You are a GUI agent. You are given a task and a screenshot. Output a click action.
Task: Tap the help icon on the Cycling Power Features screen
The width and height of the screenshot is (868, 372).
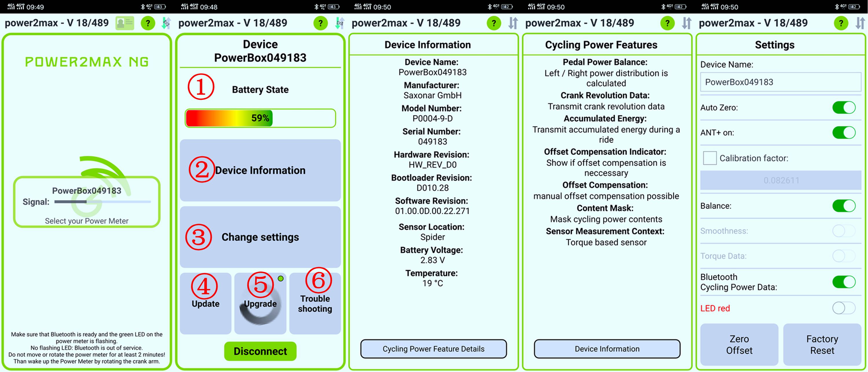[667, 23]
